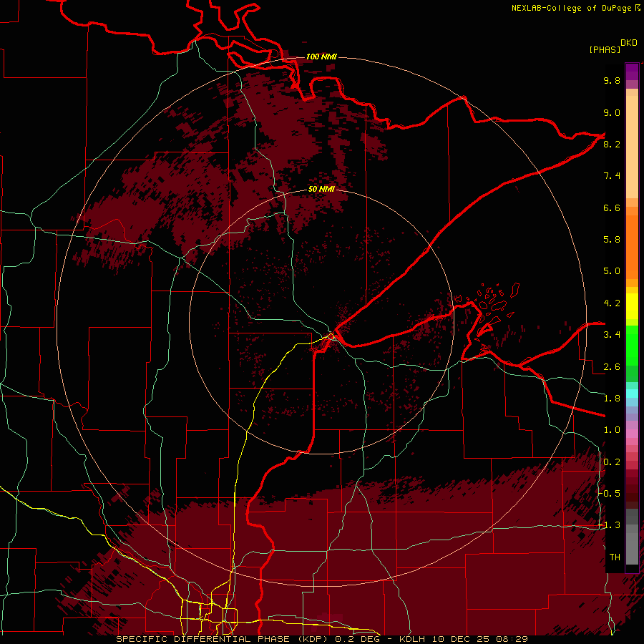Click the 0.2 DEG elevation text in footer
Viewport: 644px width, 644px height.
pos(357,639)
